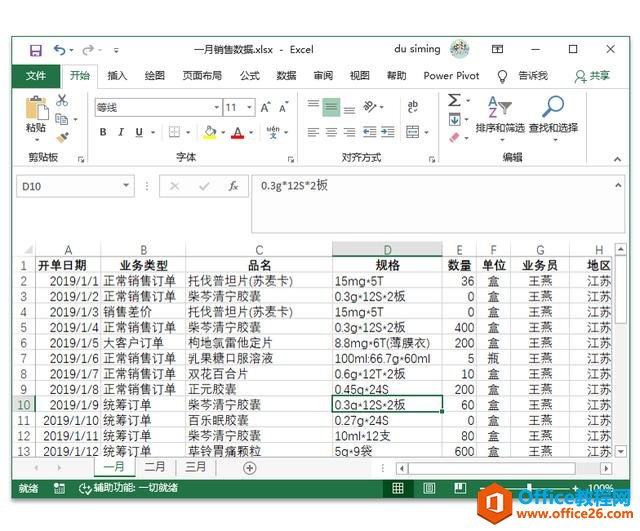
Task: Click the Paste clipboard icon
Action: pyautogui.click(x=36, y=109)
